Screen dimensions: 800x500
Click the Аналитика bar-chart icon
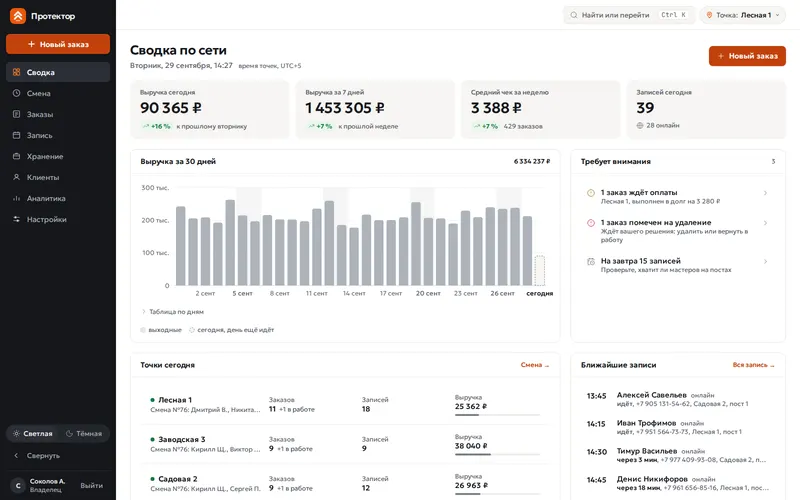click(16, 198)
